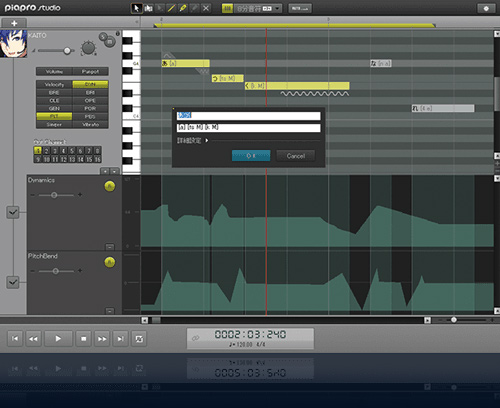
Task: Toggle the DYN parameter button
Action: tap(90, 84)
